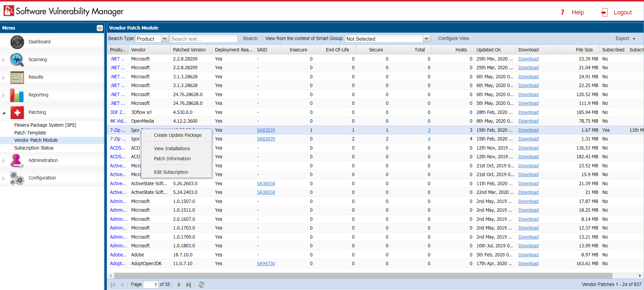Collapse the Patching tree section
The width and height of the screenshot is (644, 290).
[x=4, y=113]
